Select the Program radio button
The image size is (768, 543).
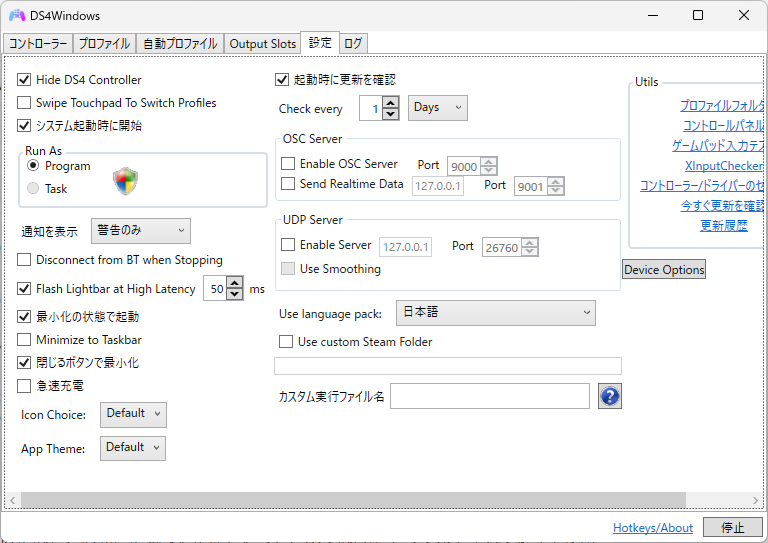[33, 165]
